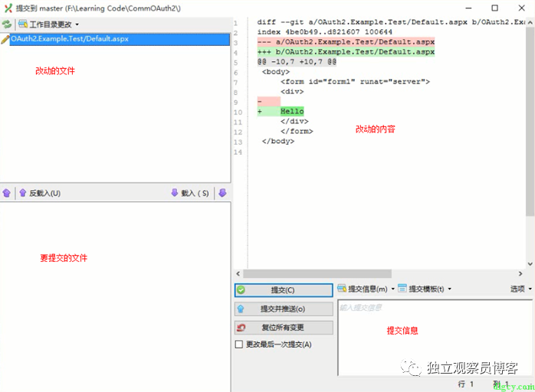
Task: Click the removed line 9 in the diff
Action: pyautogui.click(x=269, y=102)
